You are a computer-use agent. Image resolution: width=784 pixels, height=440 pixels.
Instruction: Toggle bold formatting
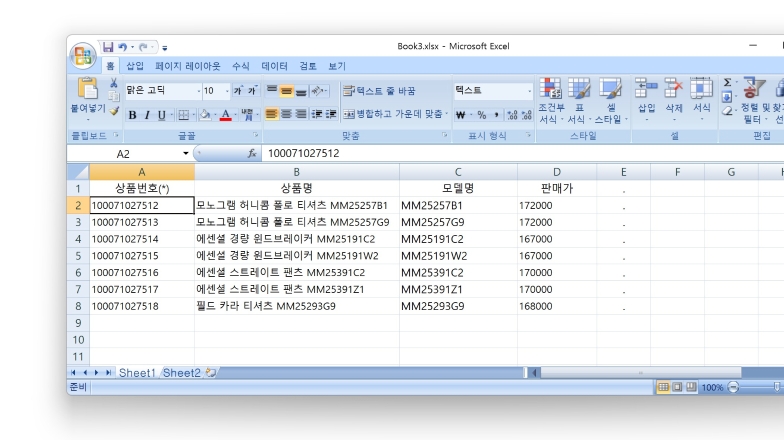(x=132, y=115)
